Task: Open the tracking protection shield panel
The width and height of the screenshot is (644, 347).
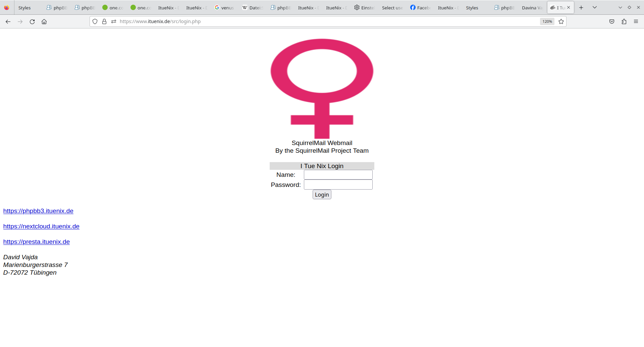Action: 95,21
